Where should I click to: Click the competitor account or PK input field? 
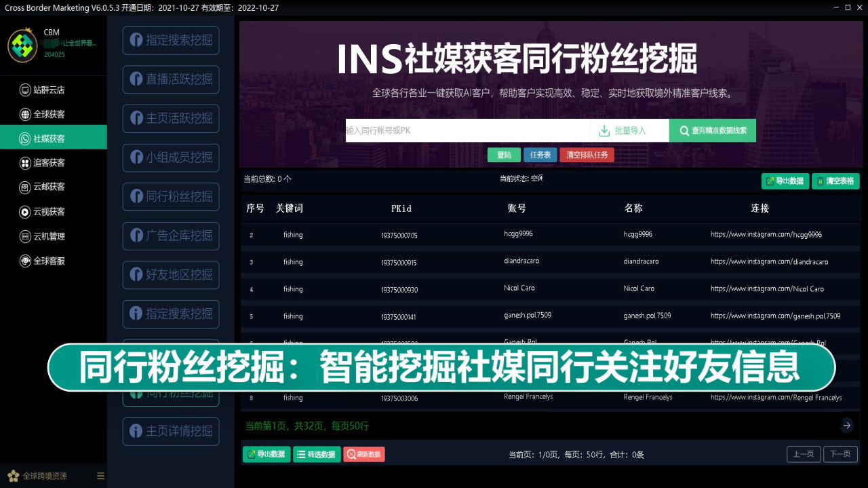coord(467,130)
